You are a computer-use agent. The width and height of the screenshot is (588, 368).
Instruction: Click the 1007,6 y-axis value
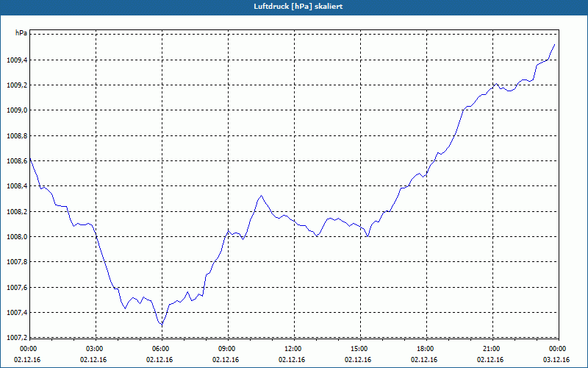(x=17, y=287)
